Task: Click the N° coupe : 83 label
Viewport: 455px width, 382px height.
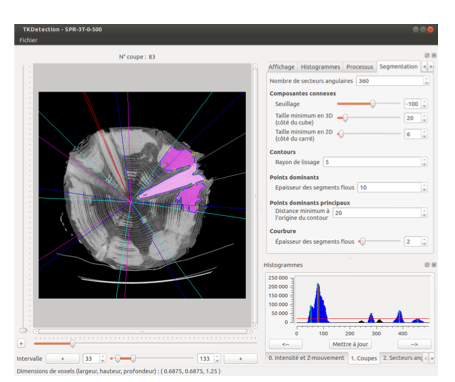Action: click(137, 57)
